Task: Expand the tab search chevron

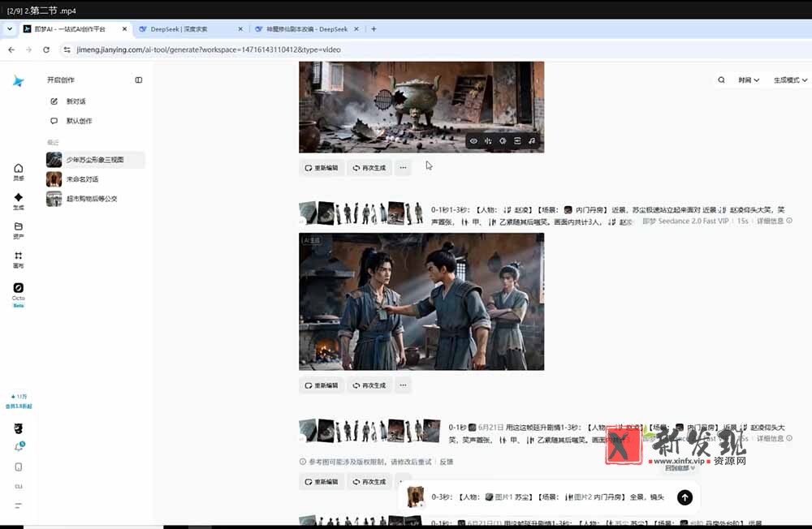Action: 9,29
